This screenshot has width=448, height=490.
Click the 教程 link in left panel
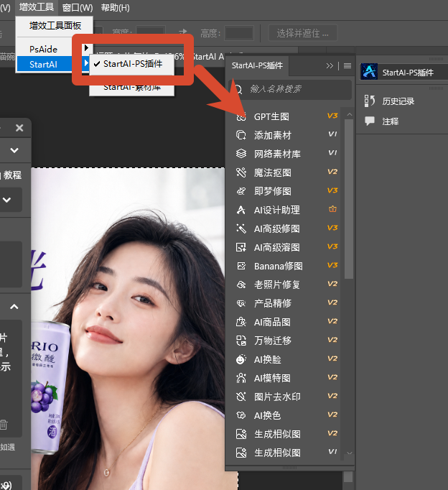coord(12,175)
